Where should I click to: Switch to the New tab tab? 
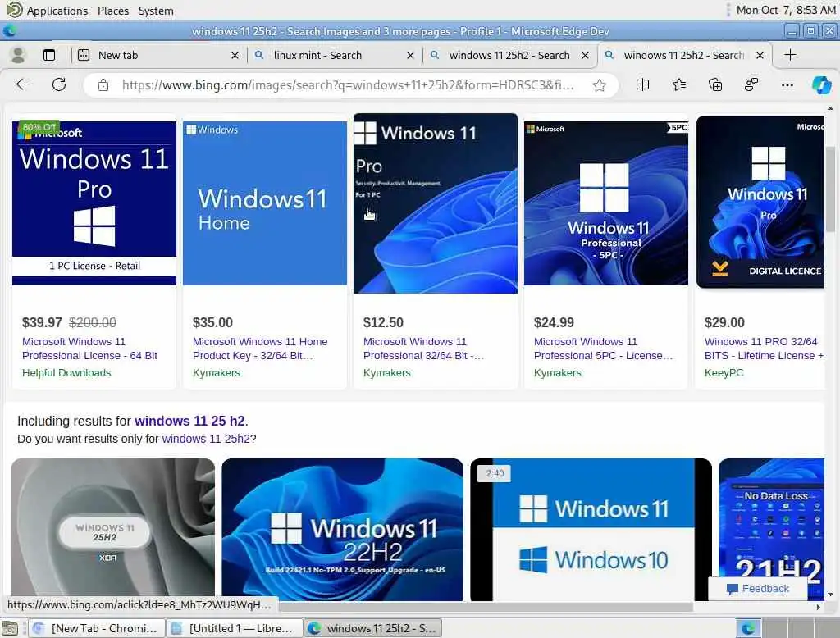157,55
